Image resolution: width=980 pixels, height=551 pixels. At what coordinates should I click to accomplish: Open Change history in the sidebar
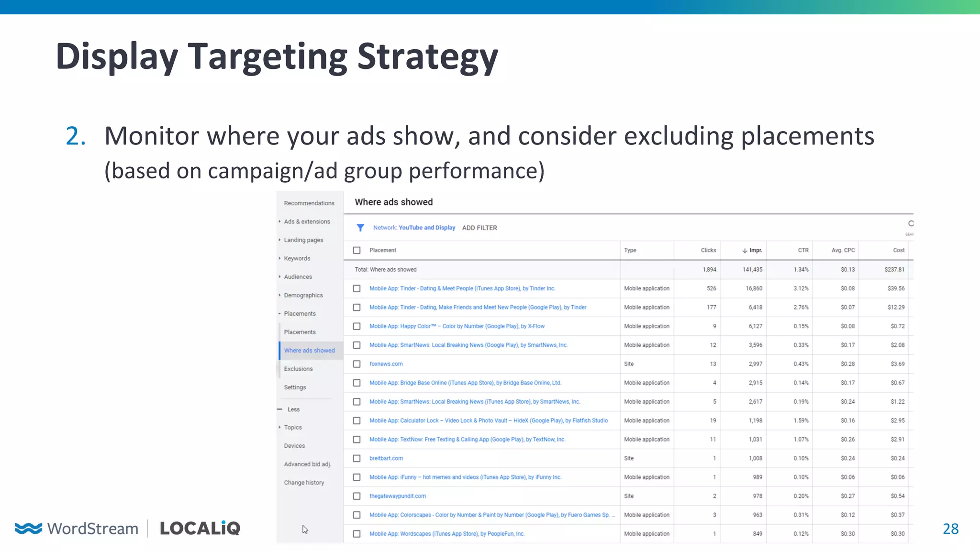pos(304,483)
